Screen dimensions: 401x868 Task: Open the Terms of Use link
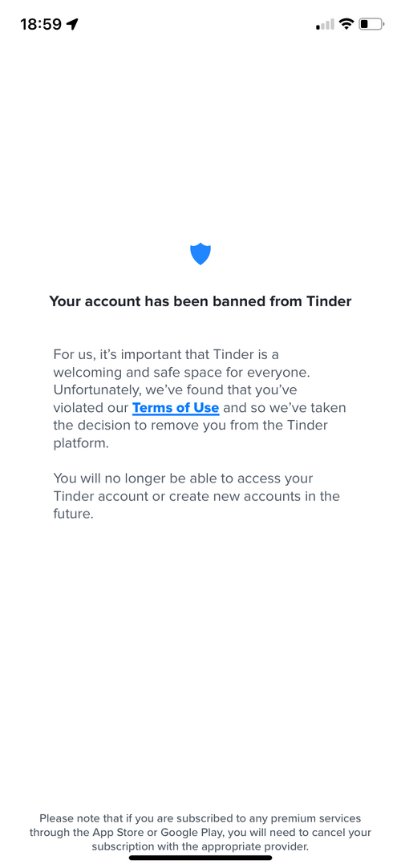pos(176,408)
